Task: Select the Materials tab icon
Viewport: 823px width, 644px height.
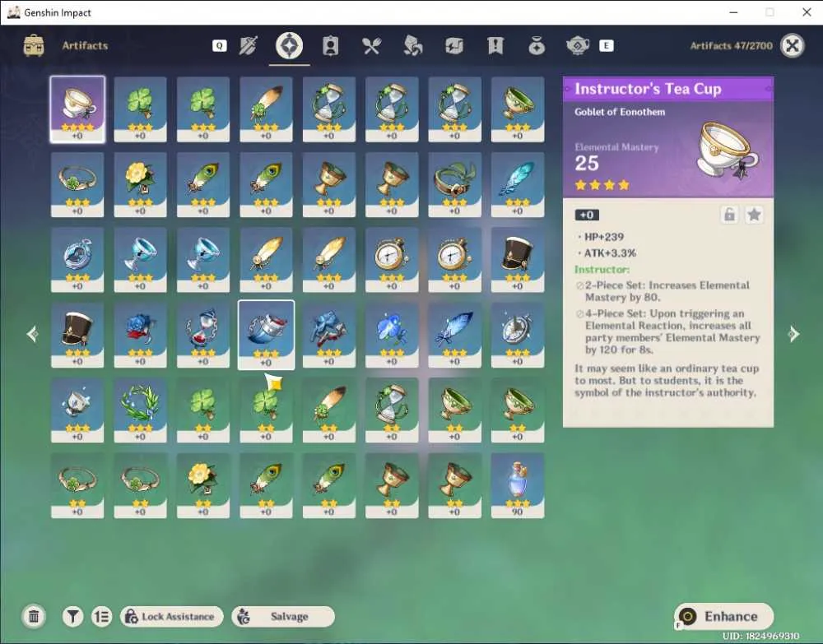Action: 412,45
